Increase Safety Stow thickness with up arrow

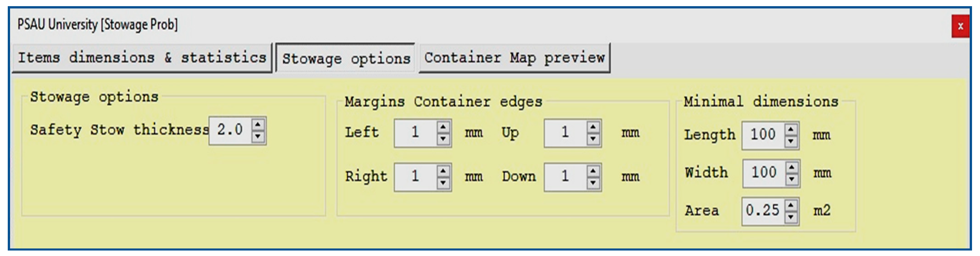click(258, 124)
